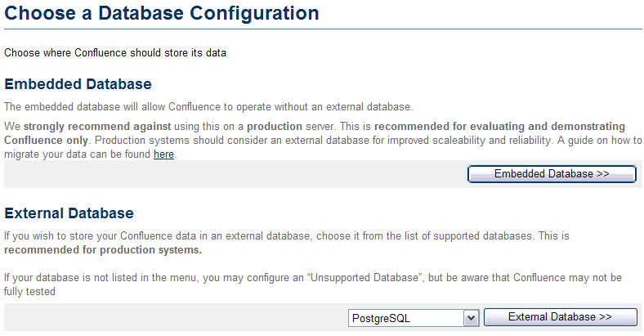The image size is (644, 336).
Task: Click the sentence beginning "The embedded database will allow"
Action: (x=208, y=106)
